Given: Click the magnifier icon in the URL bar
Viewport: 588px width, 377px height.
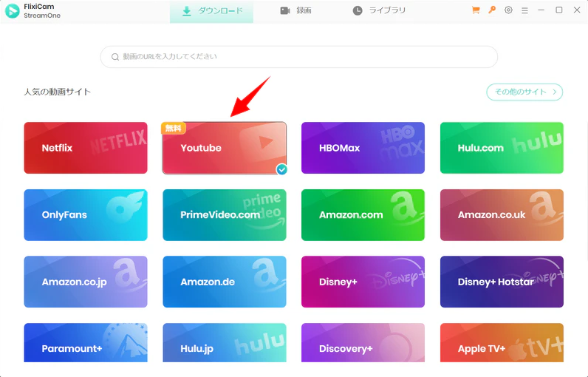Looking at the screenshot, I should click(115, 57).
